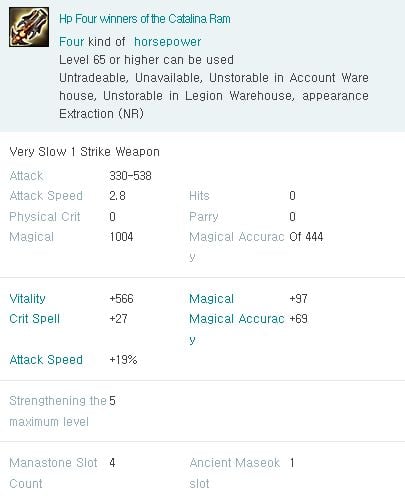Select the Magical value 1004
405x501 pixels.
click(x=121, y=237)
